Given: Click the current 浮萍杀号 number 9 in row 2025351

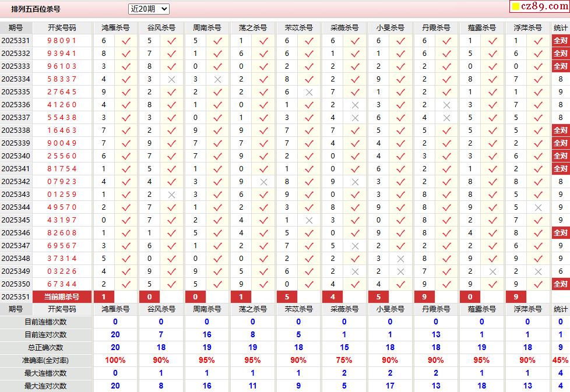Looking at the screenshot, I should click(516, 297).
